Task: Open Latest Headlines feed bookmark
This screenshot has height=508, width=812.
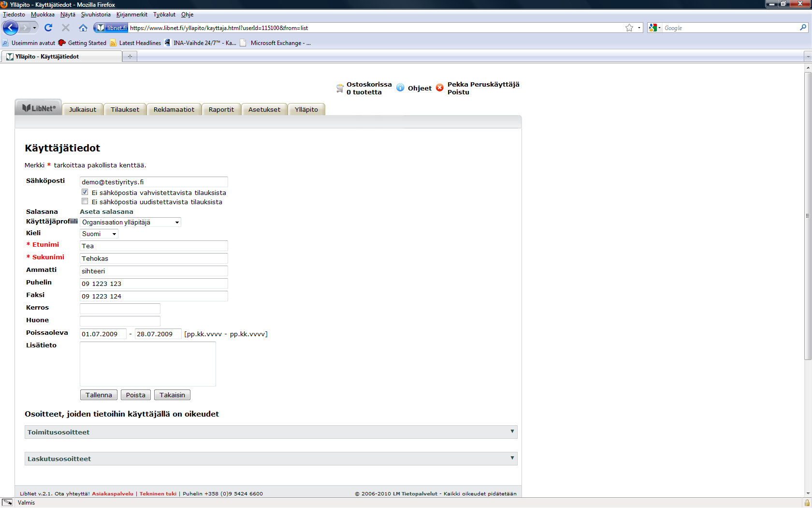Action: pyautogui.click(x=135, y=43)
